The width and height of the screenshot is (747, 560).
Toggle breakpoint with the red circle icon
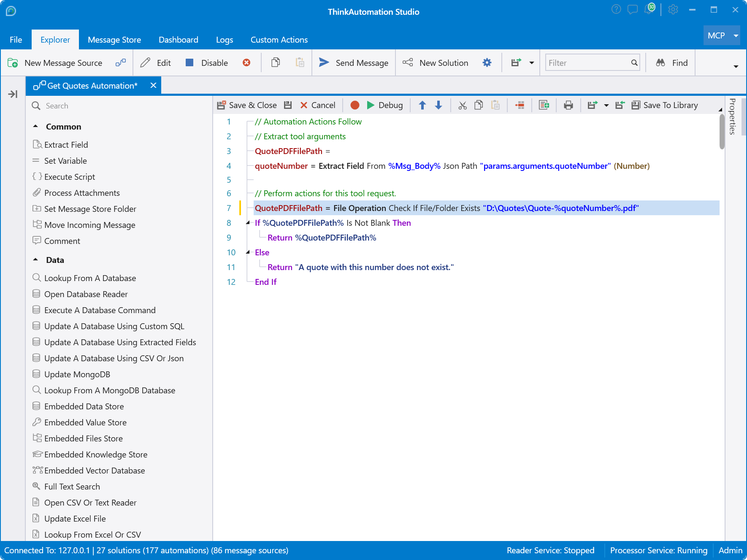[x=355, y=105]
